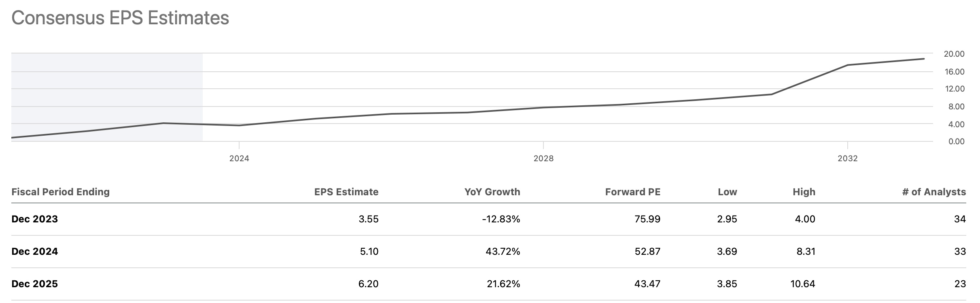The image size is (980, 303).
Task: Click the -12.83% YoY Growth value
Action: (x=501, y=219)
